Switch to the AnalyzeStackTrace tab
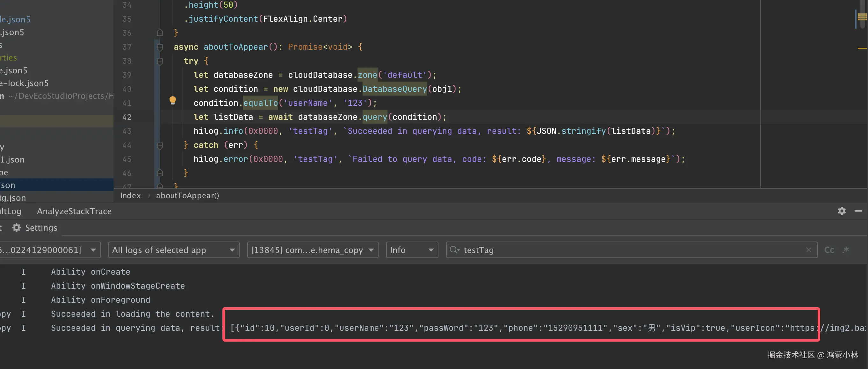This screenshot has height=369, width=868. pyautogui.click(x=74, y=211)
